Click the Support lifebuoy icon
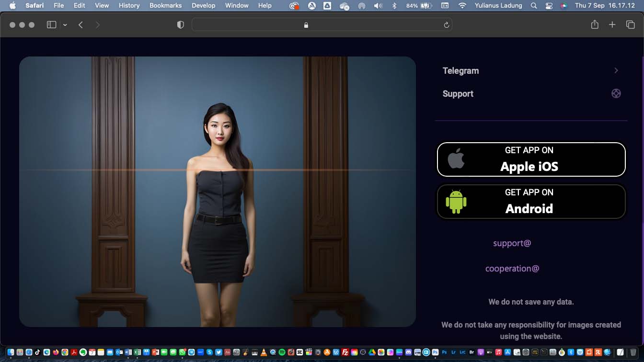 pos(616,94)
